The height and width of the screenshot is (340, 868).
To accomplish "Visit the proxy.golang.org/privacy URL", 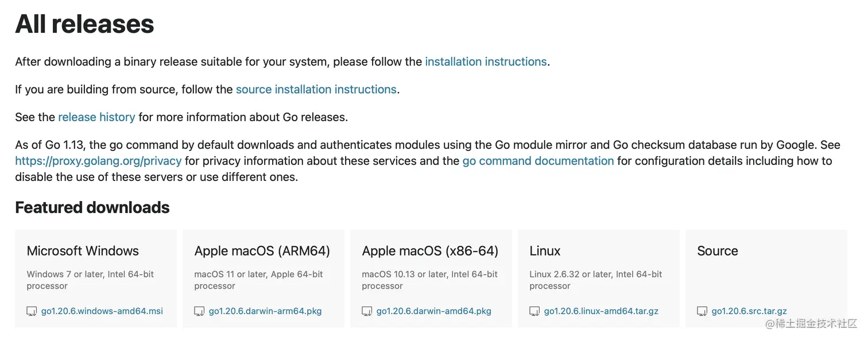I will (x=98, y=161).
